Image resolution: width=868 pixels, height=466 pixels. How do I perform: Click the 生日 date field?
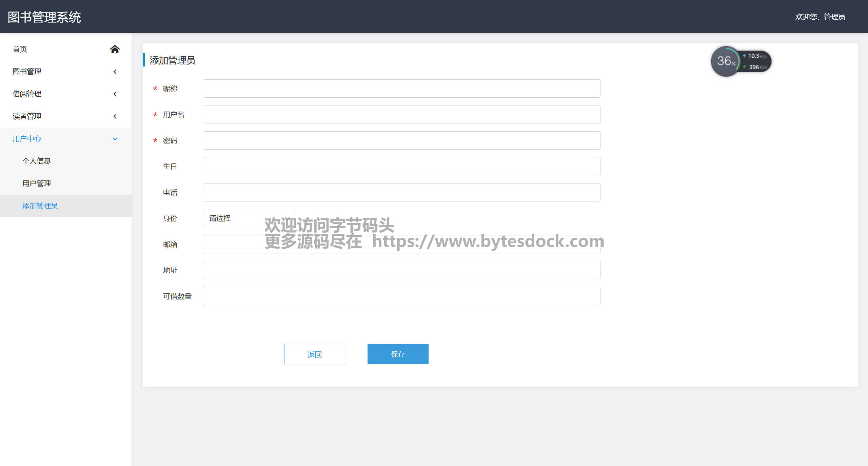point(402,166)
